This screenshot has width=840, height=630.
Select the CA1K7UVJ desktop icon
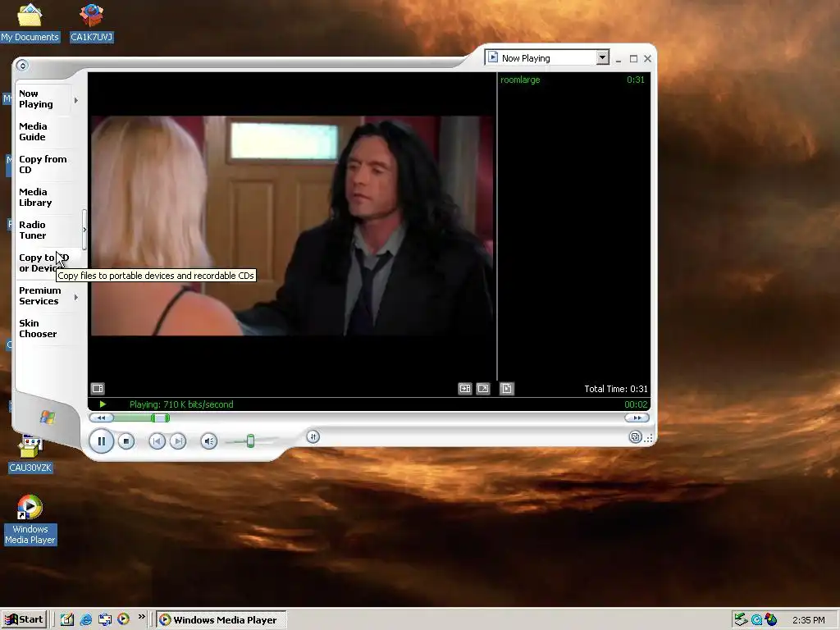pos(92,22)
